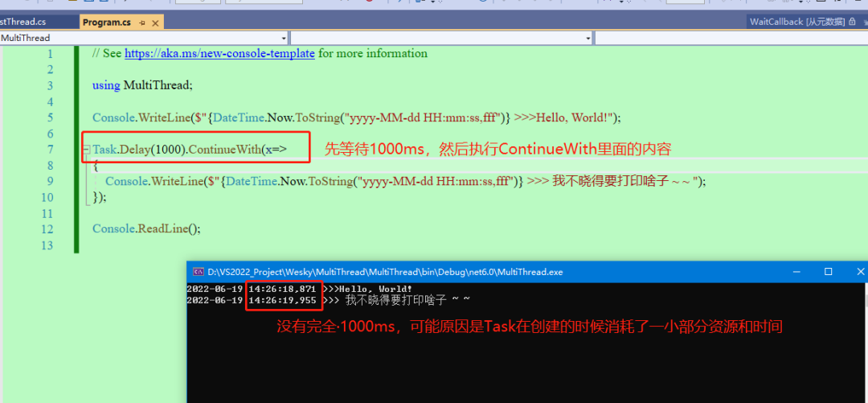Open the MultiThread project navigation dropdown
The width and height of the screenshot is (868, 403).
(284, 39)
